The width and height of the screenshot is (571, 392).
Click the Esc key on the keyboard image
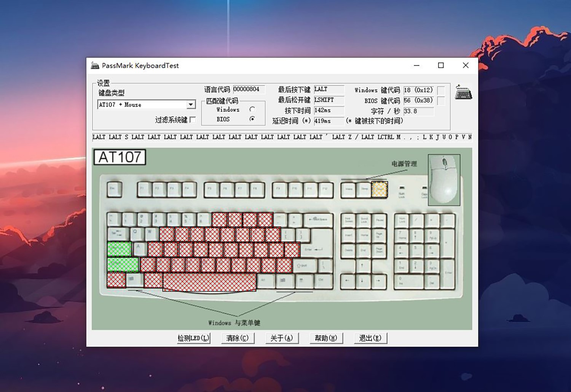114,189
